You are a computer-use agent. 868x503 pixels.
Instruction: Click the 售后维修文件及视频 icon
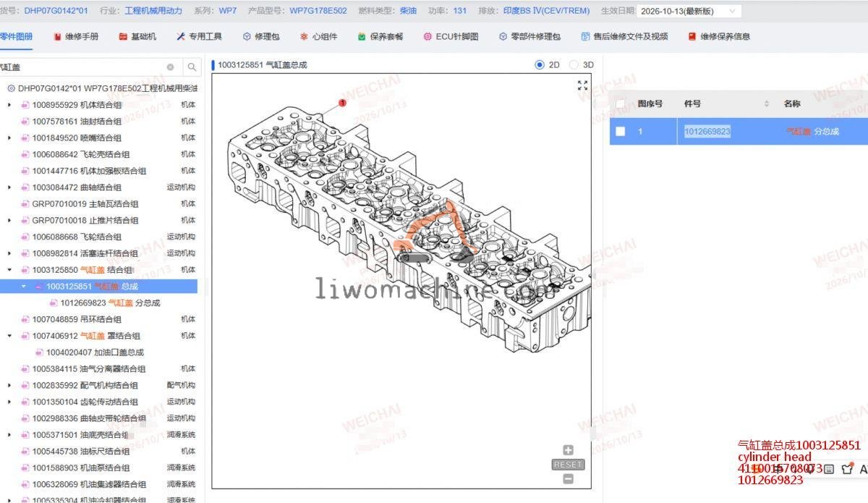[585, 36]
